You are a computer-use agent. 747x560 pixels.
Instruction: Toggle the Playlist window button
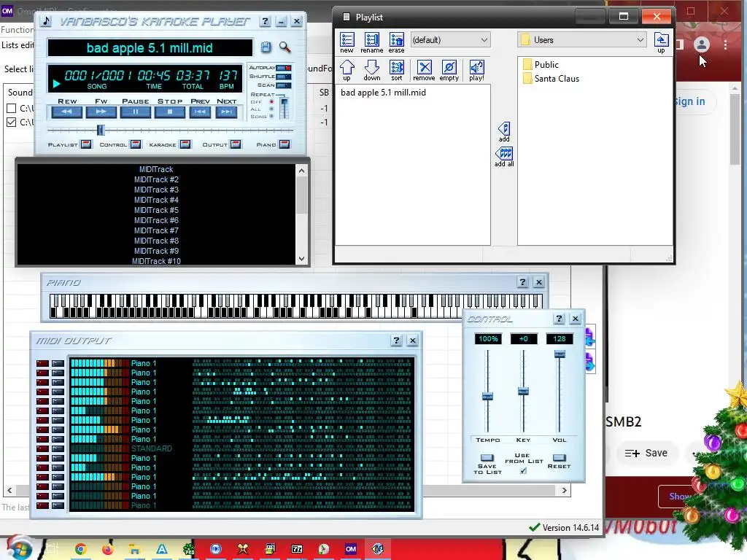click(x=86, y=144)
